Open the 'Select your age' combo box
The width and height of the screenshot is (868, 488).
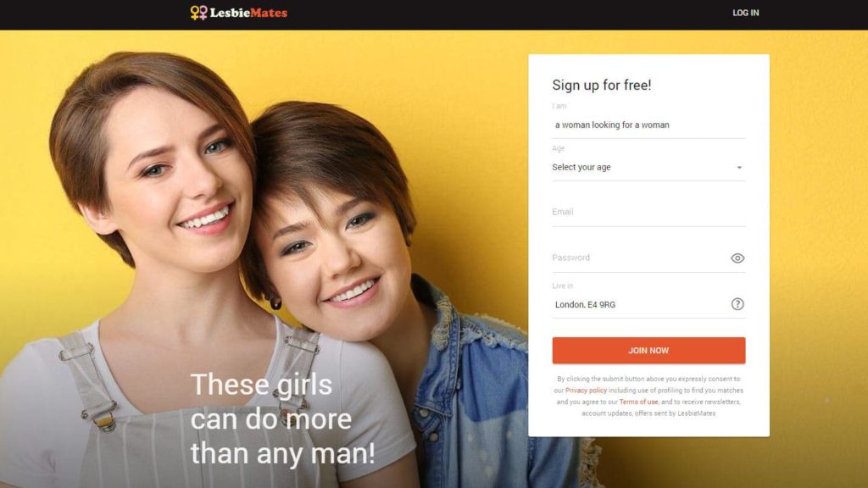click(x=648, y=167)
